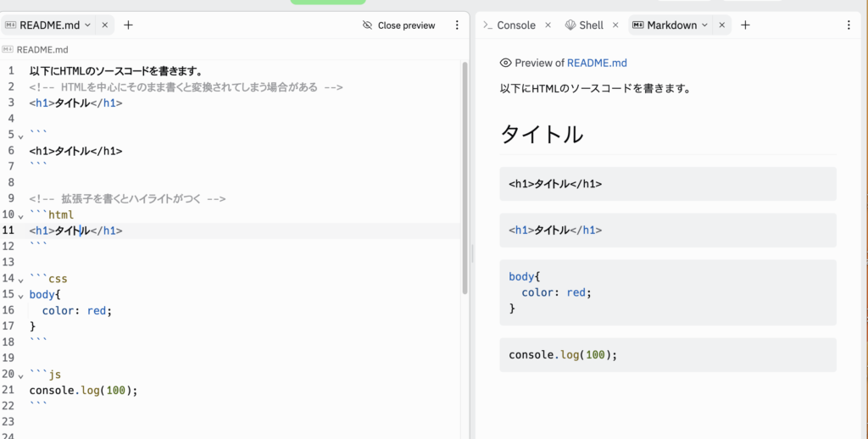Add a new tab in the right pane
The height and width of the screenshot is (439, 868).
pos(746,25)
